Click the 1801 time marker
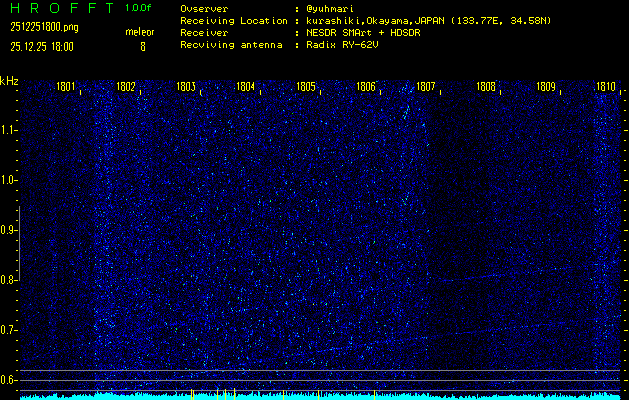 tap(66, 87)
